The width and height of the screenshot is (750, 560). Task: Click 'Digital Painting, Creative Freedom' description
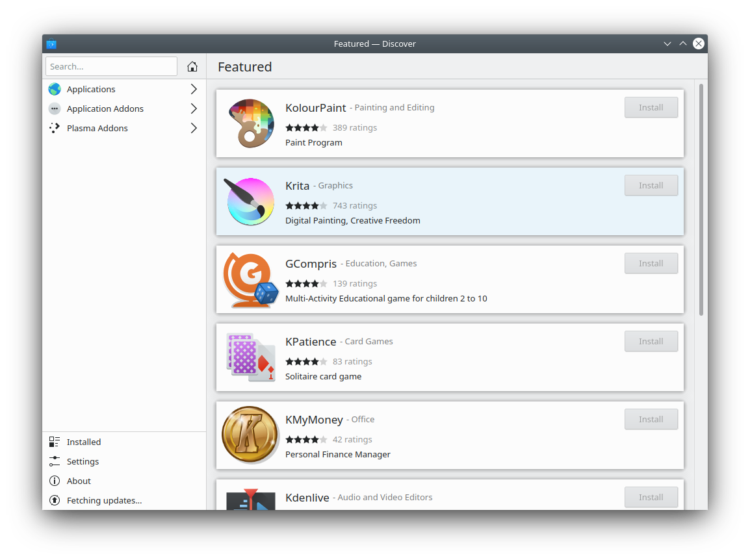(353, 220)
